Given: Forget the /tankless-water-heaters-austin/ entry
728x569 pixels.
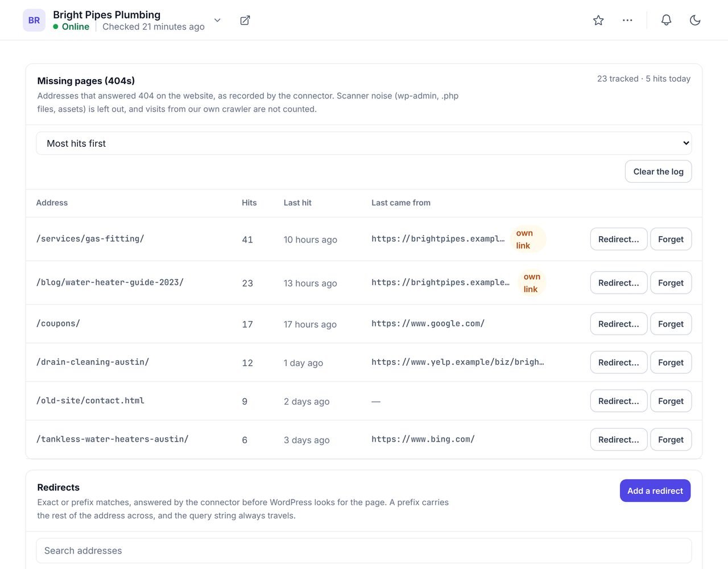Looking at the screenshot, I should tap(671, 440).
